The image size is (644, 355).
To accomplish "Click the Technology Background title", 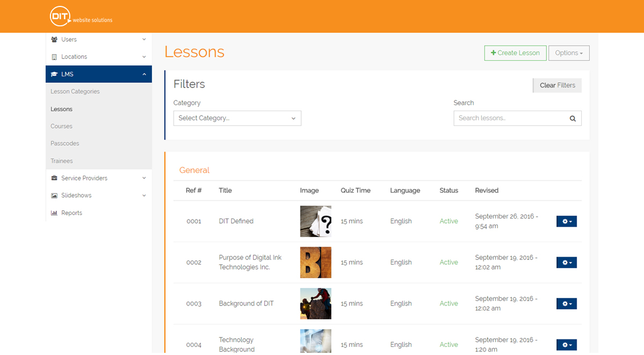I will coord(237,345).
